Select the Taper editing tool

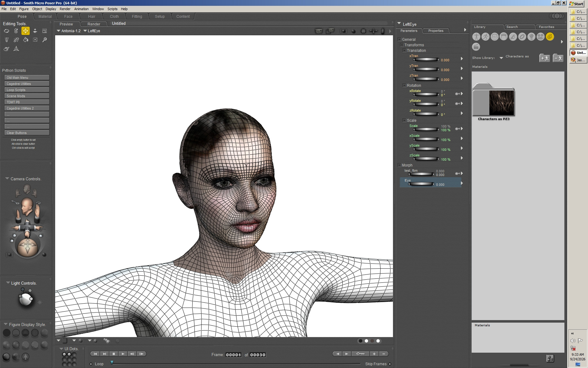(6, 40)
